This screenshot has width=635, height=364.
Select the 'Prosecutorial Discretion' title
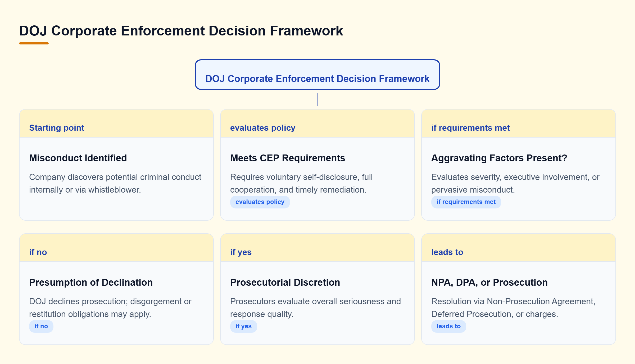[285, 282]
